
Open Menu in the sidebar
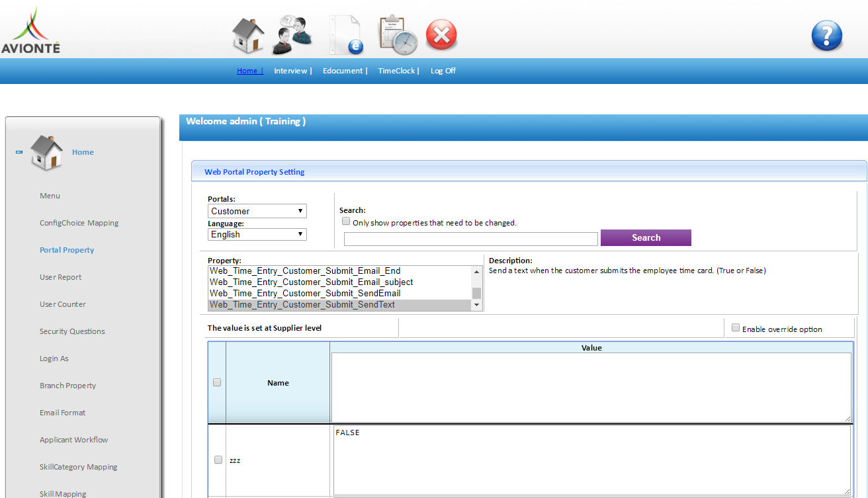[50, 196]
